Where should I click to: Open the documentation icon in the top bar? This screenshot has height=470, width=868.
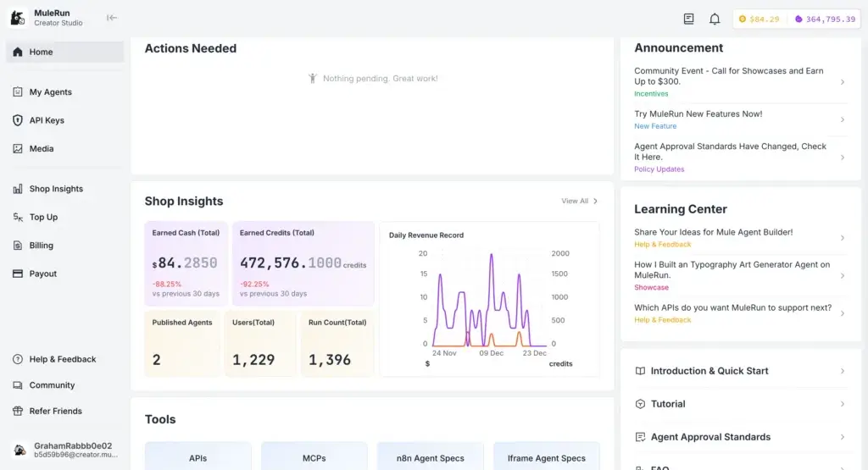(x=688, y=19)
